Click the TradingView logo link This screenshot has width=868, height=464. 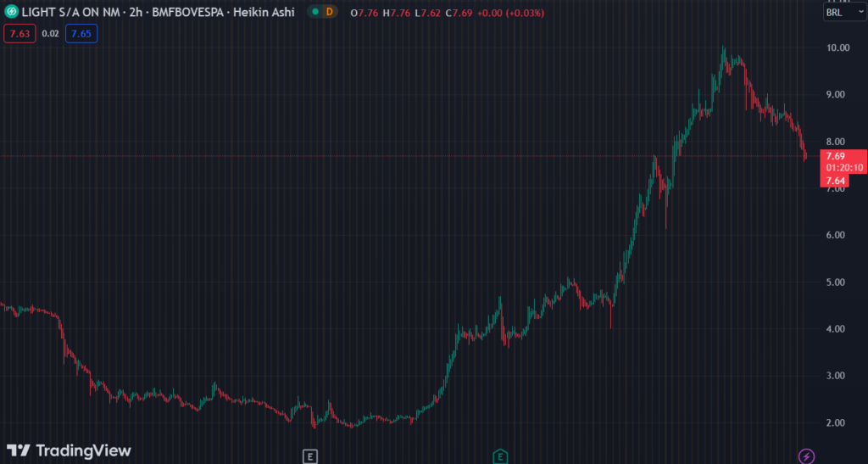[69, 450]
